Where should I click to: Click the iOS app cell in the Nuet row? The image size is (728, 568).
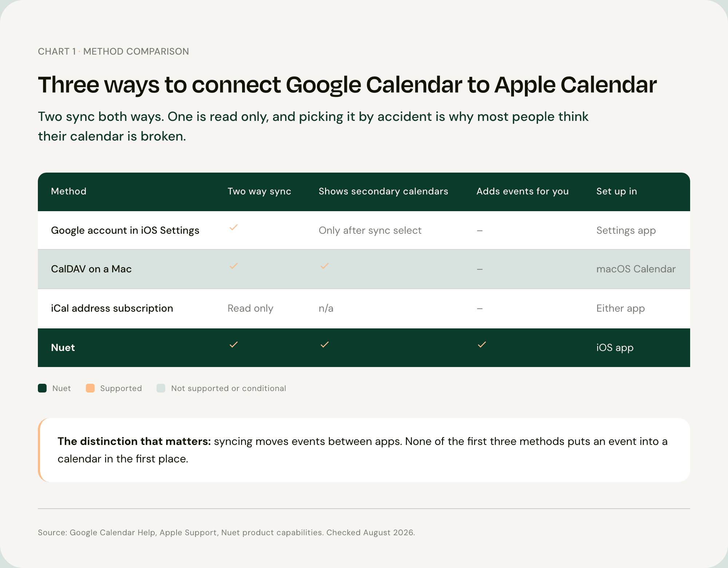tap(615, 348)
